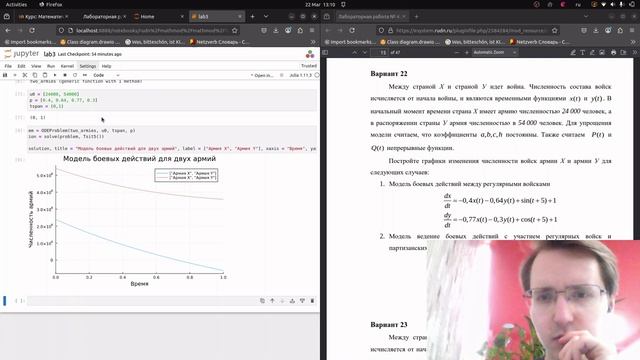Duplicate the empty cell with its copy icon
The height and width of the screenshot is (360, 640).
coord(262,301)
